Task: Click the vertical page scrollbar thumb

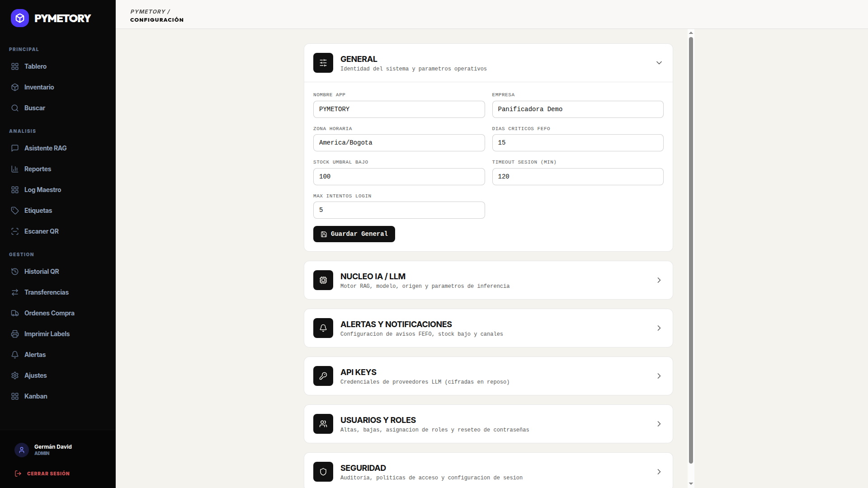Action: [x=691, y=250]
